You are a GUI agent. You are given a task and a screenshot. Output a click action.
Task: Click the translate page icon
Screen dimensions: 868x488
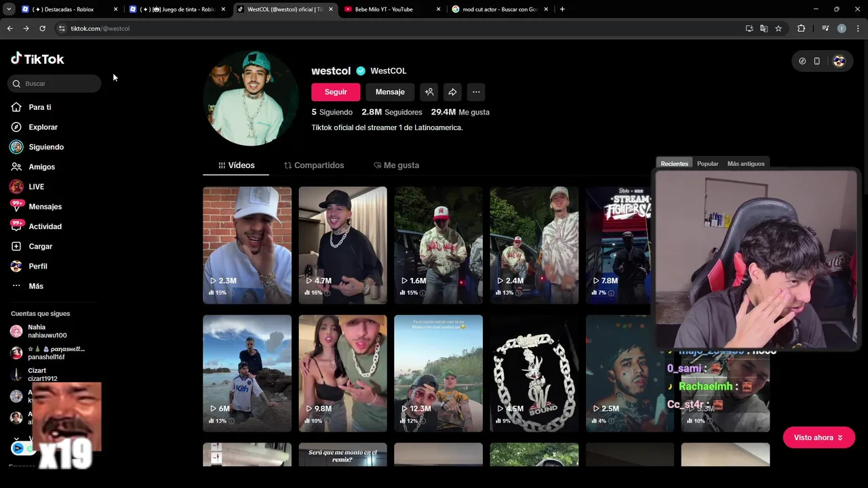[764, 28]
